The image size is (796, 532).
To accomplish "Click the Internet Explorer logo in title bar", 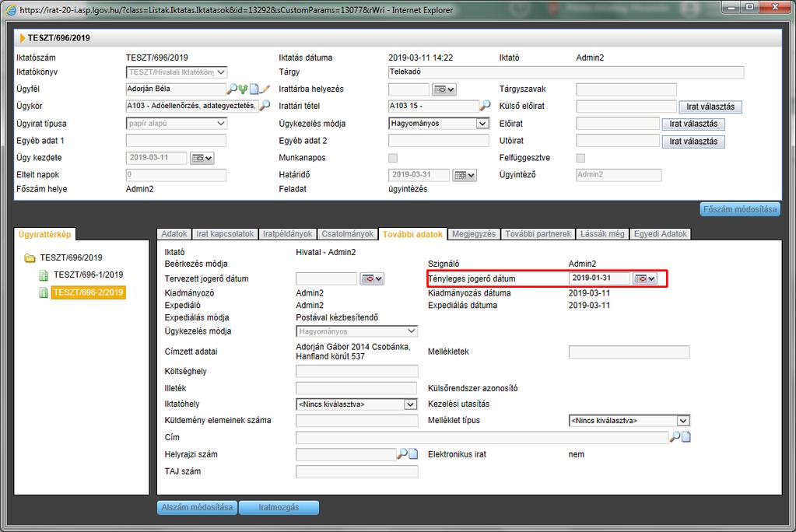I will 11,9.
